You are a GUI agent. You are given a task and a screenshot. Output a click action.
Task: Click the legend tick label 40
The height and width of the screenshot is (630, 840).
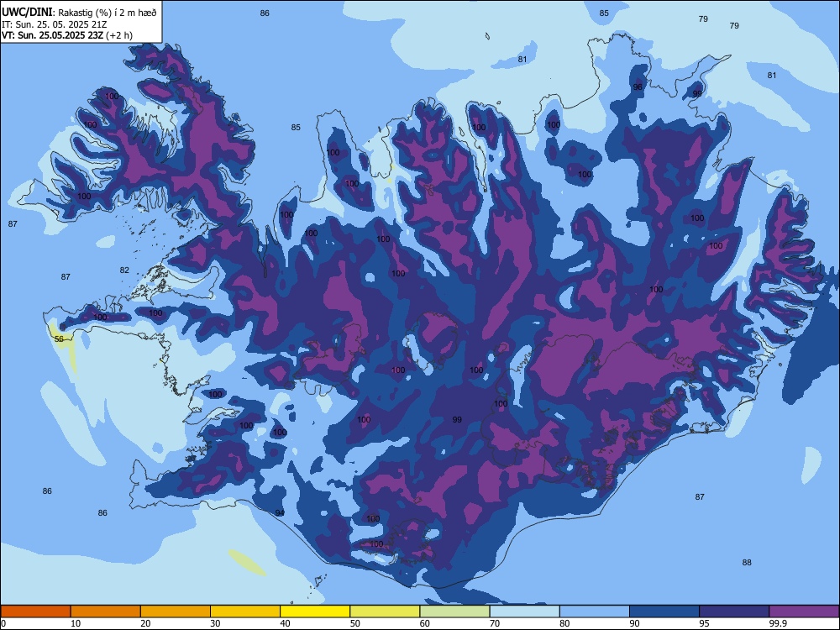(286, 623)
